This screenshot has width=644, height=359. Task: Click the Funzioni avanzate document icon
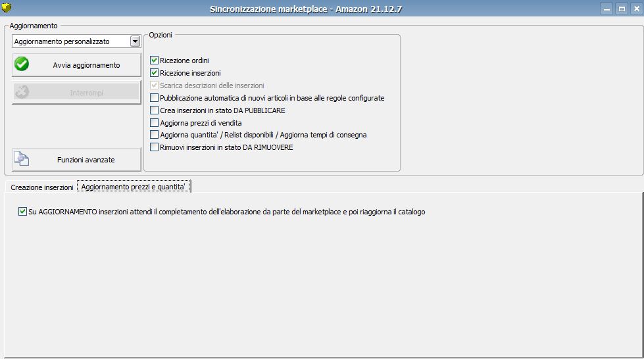[x=22, y=158]
